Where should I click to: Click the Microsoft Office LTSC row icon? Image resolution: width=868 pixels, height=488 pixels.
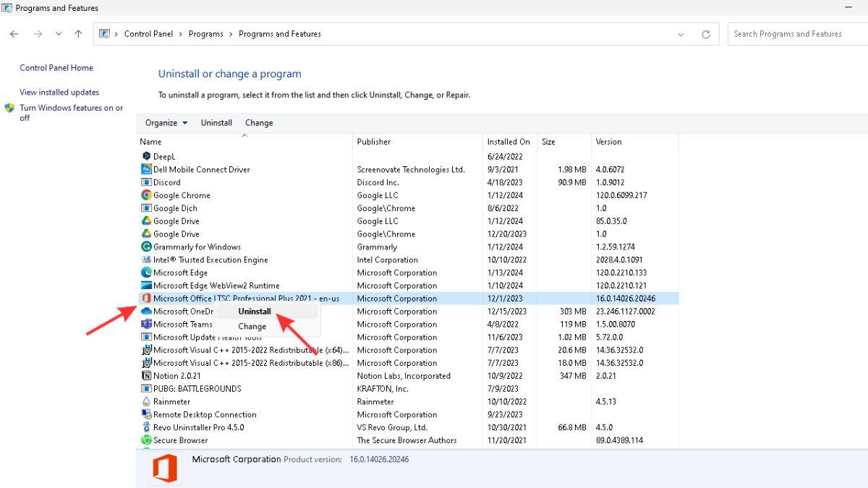[146, 299]
